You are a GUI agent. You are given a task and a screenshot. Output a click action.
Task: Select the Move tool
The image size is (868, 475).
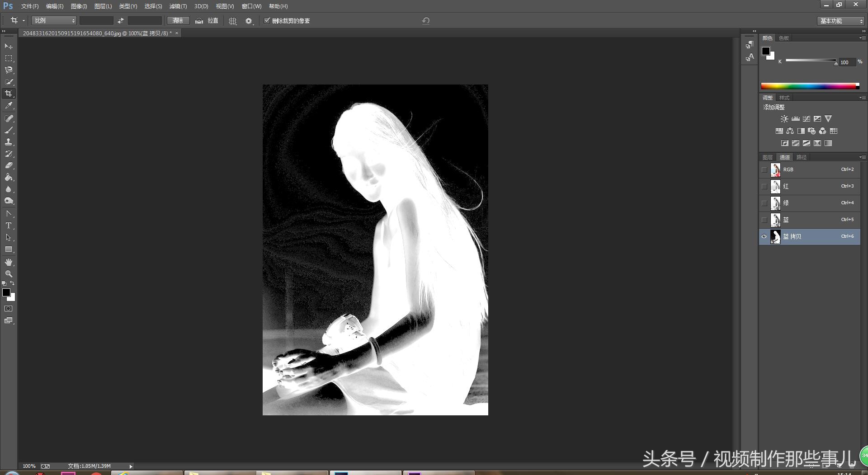[9, 47]
